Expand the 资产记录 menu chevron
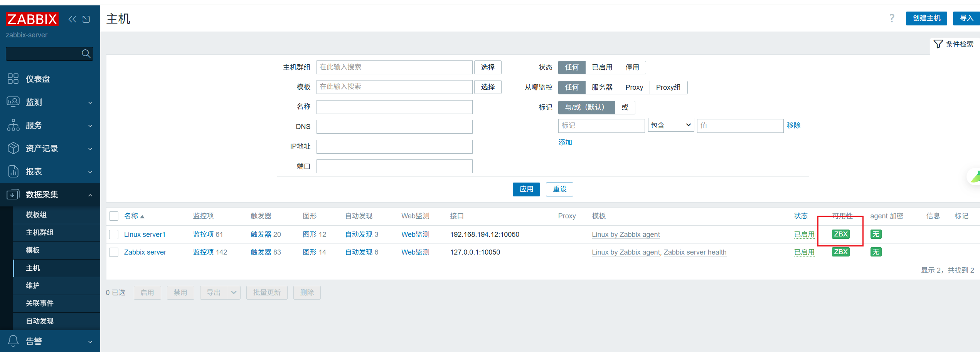Viewport: 980px width, 352px height. pyautogui.click(x=90, y=149)
